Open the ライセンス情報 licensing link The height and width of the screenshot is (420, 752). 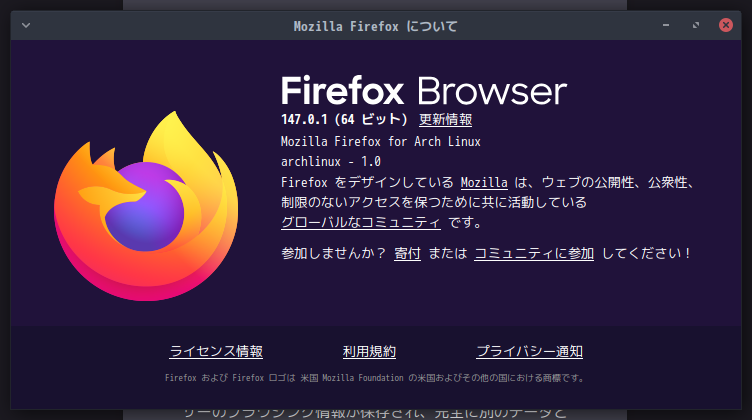216,351
